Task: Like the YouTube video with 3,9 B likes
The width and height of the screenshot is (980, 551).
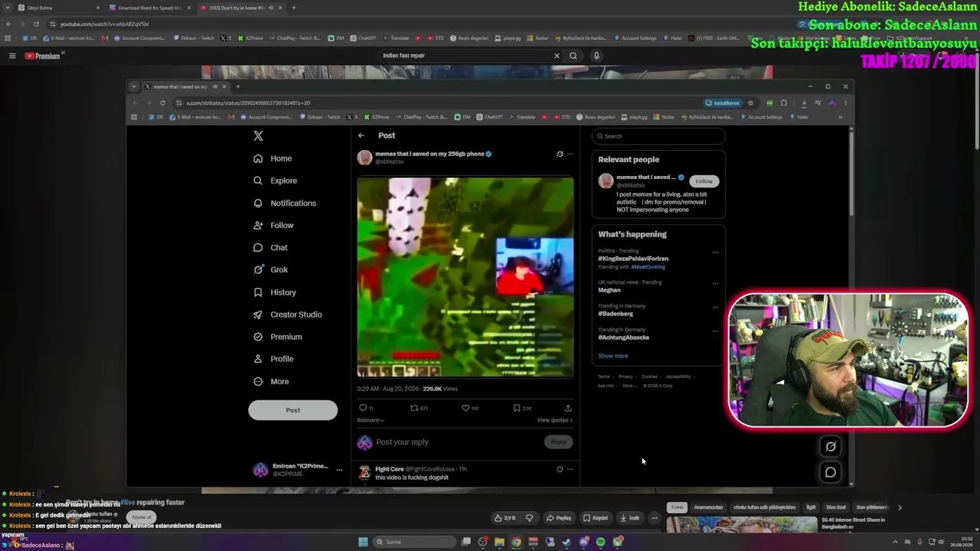Action: pyautogui.click(x=505, y=518)
